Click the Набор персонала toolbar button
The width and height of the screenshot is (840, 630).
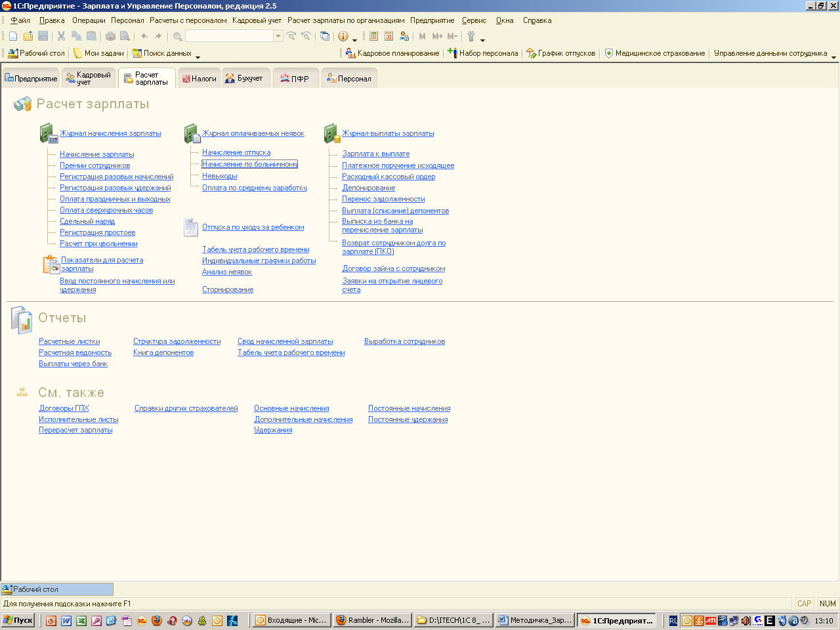click(x=482, y=53)
